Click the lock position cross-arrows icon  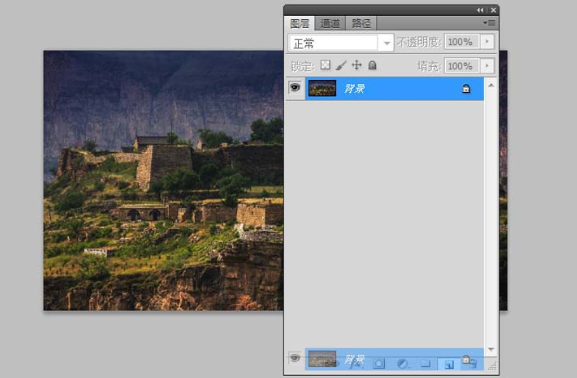[x=357, y=66]
